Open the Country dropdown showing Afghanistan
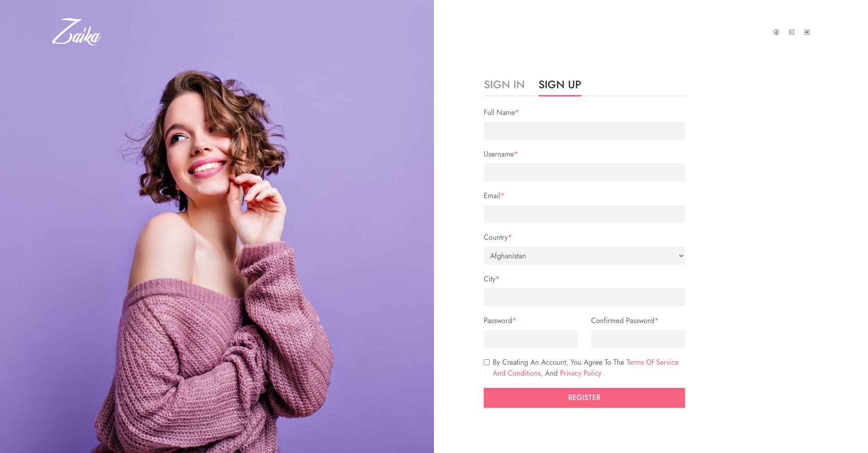Viewport: 868px width, 453px height. click(x=584, y=256)
